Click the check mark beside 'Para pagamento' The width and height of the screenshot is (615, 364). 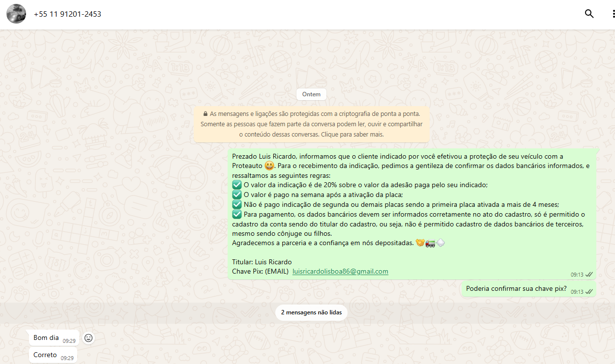[237, 214]
